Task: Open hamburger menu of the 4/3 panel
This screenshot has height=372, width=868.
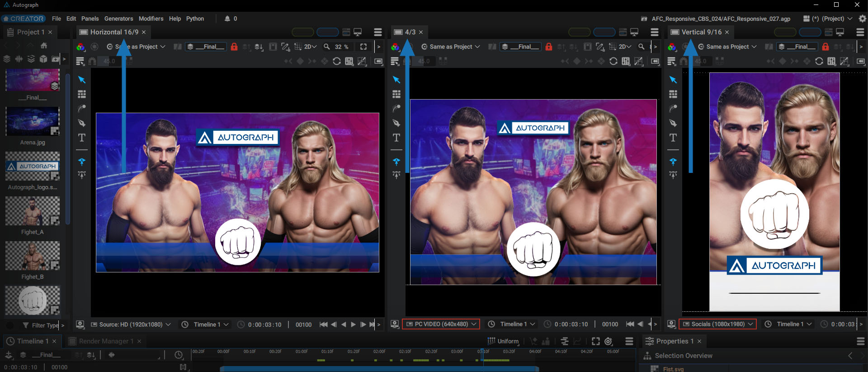Action: point(655,32)
